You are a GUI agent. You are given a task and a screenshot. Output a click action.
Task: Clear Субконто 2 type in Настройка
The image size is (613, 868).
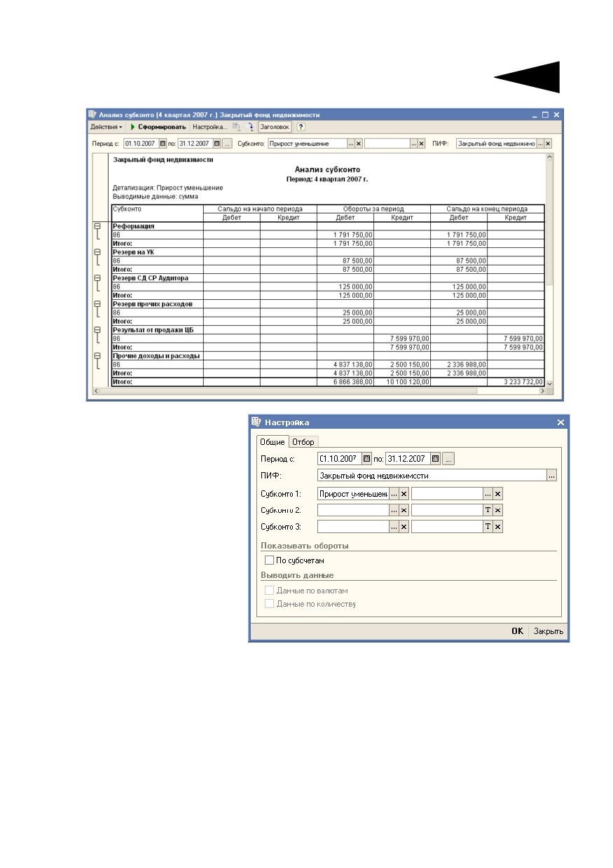(404, 510)
